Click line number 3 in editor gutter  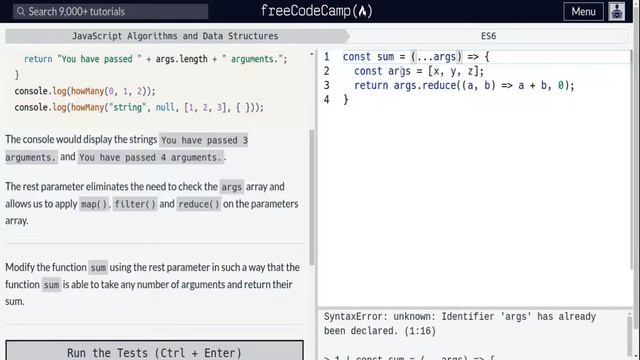pyautogui.click(x=327, y=85)
